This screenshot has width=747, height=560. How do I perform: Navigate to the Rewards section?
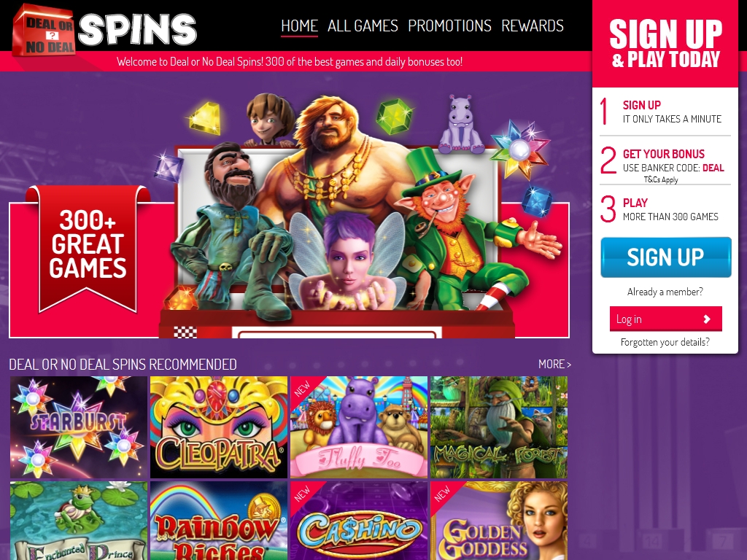[532, 26]
